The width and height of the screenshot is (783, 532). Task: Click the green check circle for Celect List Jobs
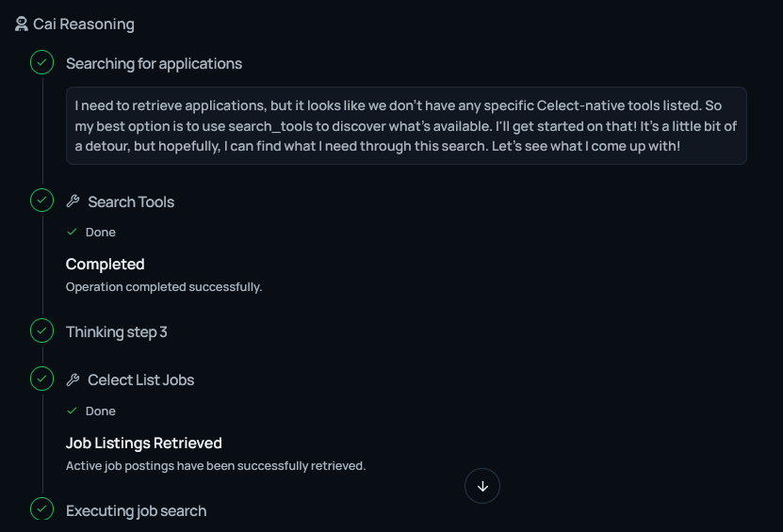point(41,379)
